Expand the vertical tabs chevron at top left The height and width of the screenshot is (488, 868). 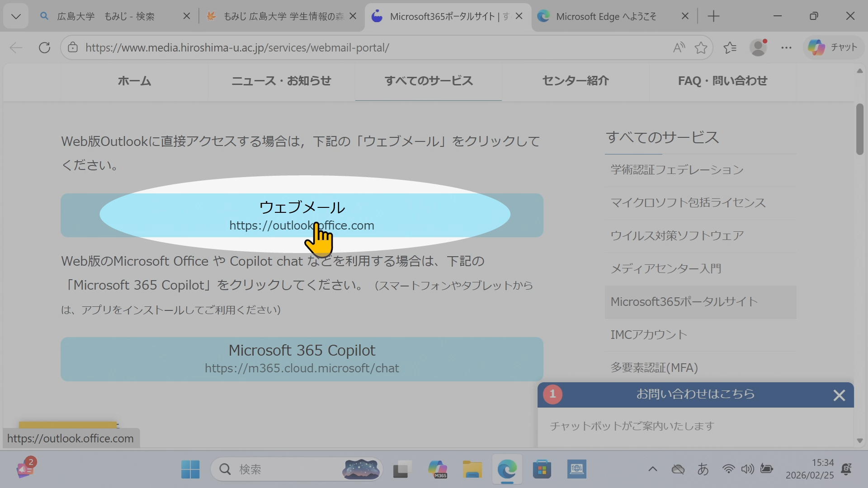tap(15, 16)
